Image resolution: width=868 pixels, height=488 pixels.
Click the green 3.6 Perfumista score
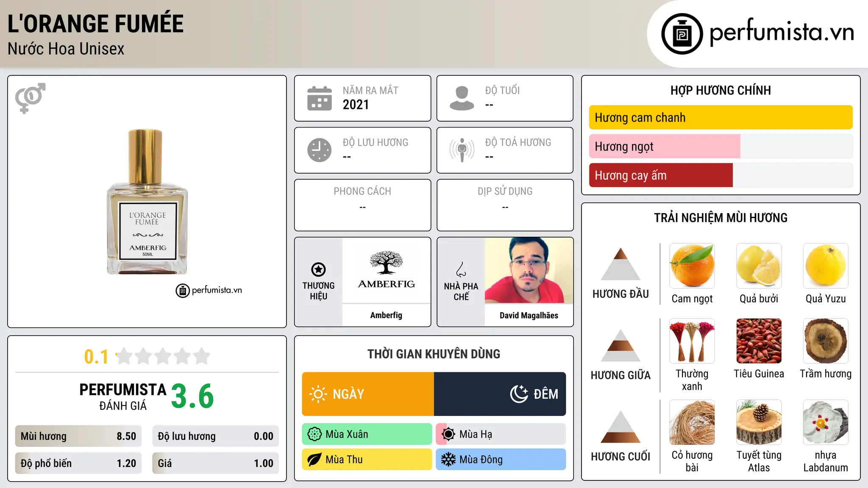point(192,396)
